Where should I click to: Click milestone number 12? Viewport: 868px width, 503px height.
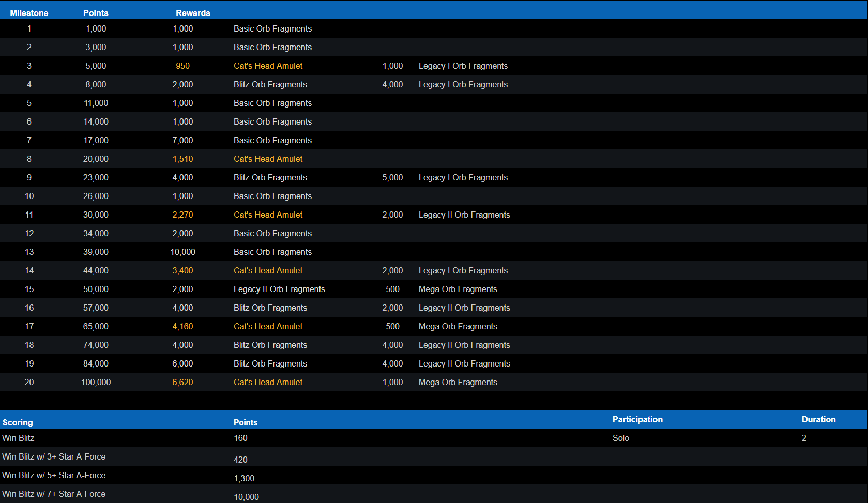click(x=29, y=233)
